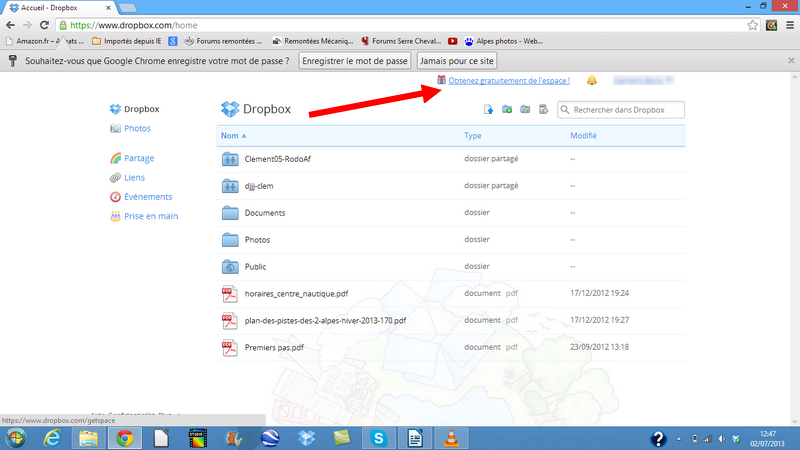Click the djjj-clem shared folder icon
This screenshot has height=450, width=800.
coord(230,186)
